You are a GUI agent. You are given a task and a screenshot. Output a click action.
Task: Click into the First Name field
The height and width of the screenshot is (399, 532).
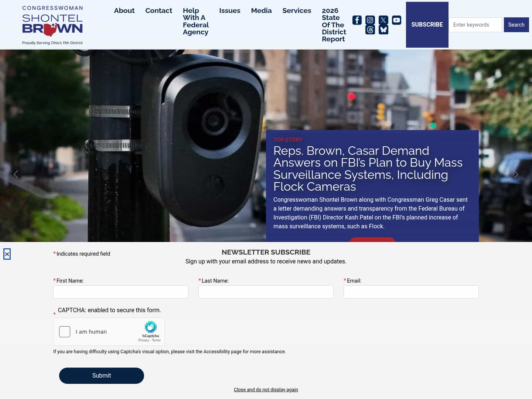point(121,292)
